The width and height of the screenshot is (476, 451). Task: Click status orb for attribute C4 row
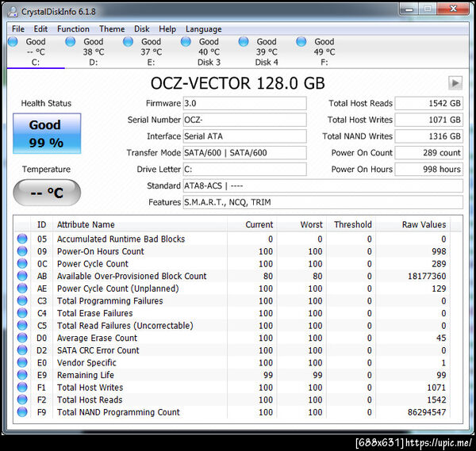click(x=22, y=313)
